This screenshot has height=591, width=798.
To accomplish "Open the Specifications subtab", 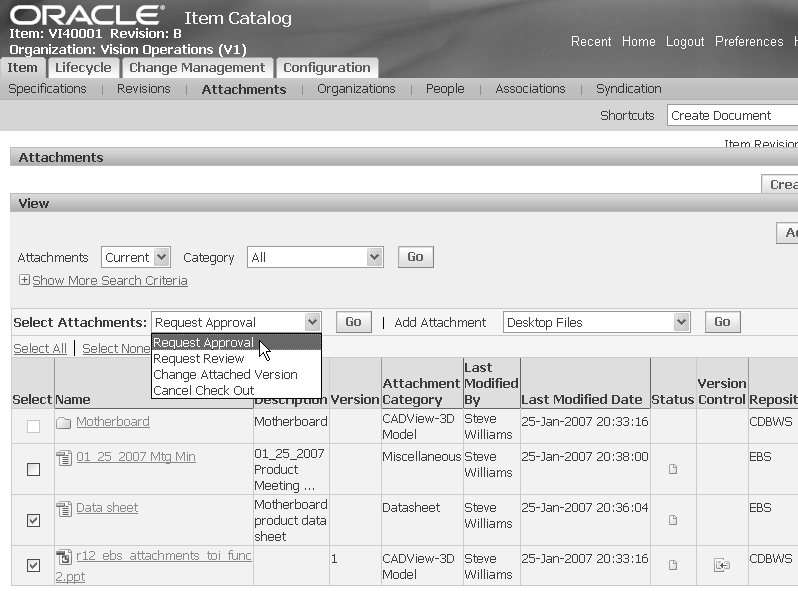I will tap(47, 89).
